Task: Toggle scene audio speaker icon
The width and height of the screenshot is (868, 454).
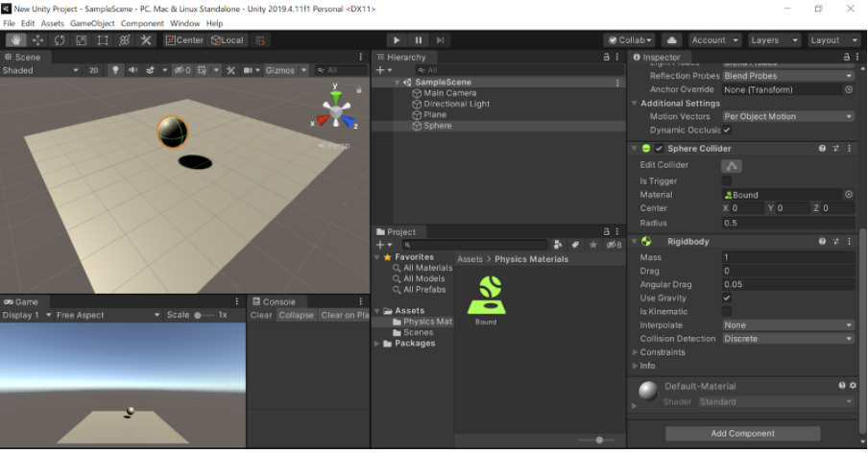Action: click(133, 70)
